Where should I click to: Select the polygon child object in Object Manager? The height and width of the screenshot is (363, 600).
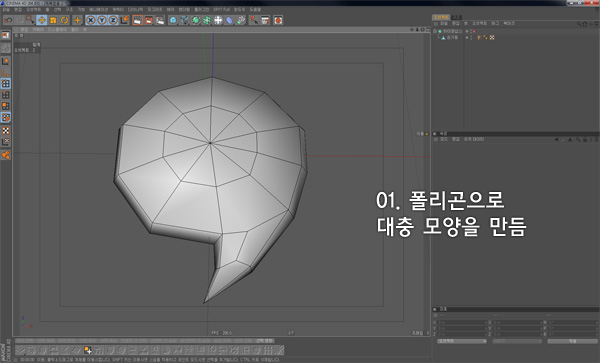click(450, 37)
